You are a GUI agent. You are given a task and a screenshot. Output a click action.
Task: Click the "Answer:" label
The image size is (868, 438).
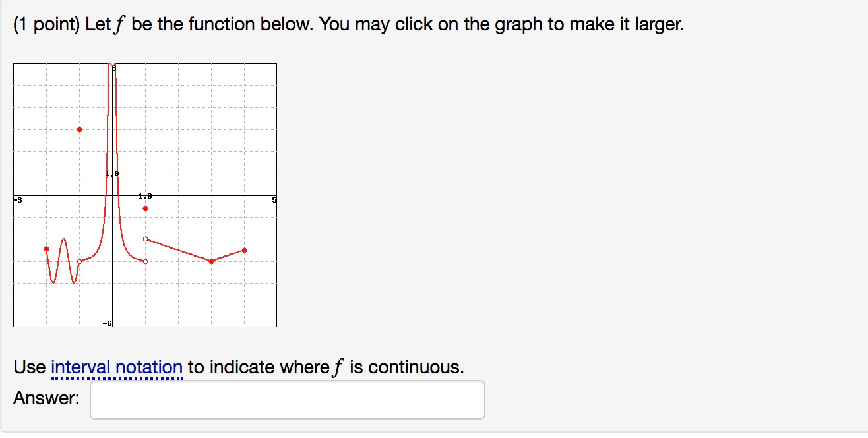(x=46, y=398)
